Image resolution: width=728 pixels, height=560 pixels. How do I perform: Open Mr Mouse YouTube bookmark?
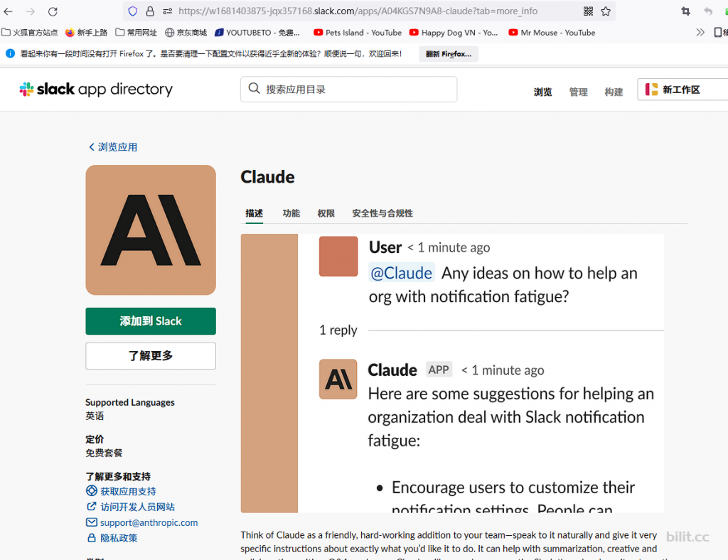tap(552, 33)
